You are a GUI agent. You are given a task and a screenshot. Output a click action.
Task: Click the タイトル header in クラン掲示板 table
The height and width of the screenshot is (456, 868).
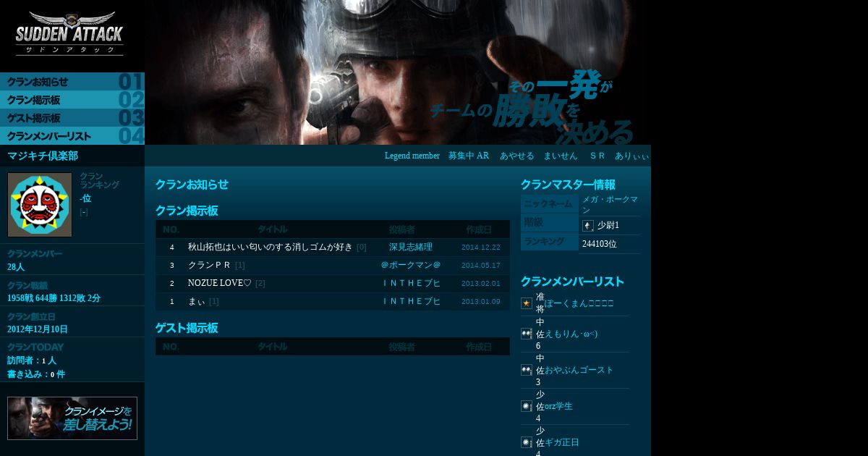273,229
